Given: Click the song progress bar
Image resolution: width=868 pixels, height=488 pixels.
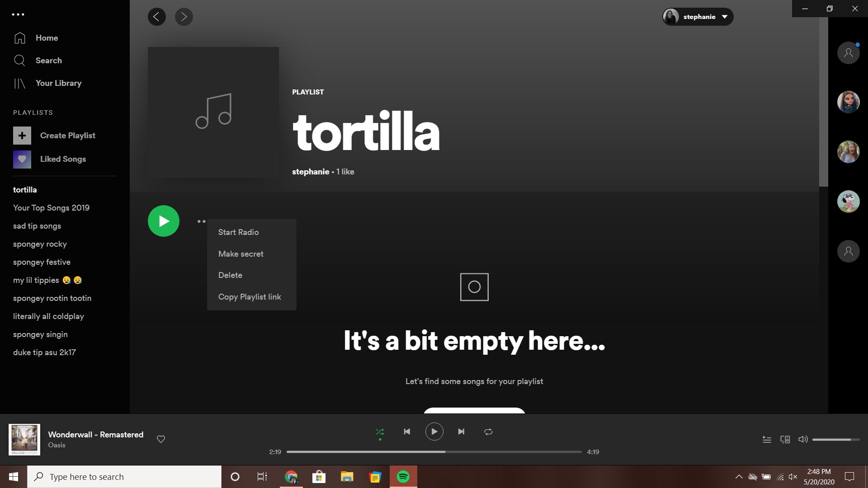Looking at the screenshot, I should coord(434,452).
